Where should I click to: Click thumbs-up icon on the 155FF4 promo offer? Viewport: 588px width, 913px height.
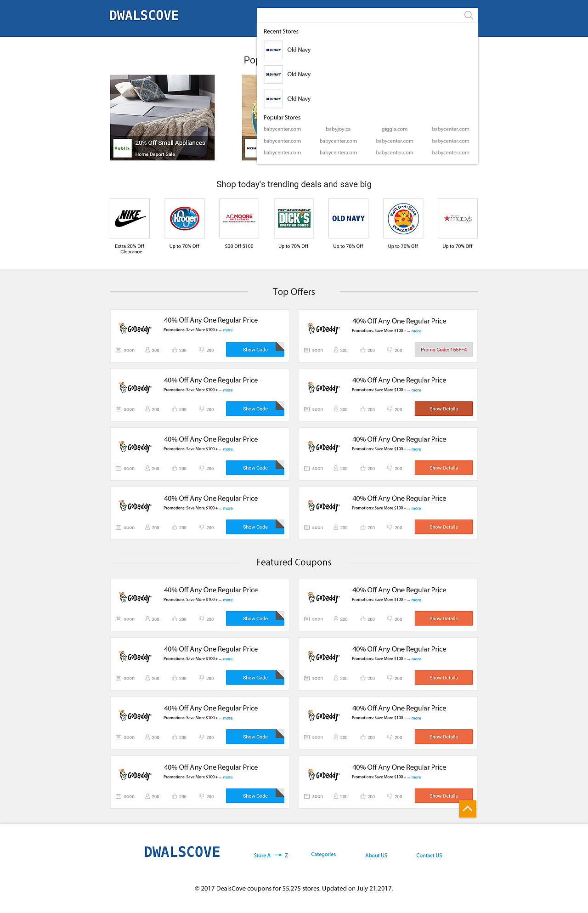(x=363, y=350)
